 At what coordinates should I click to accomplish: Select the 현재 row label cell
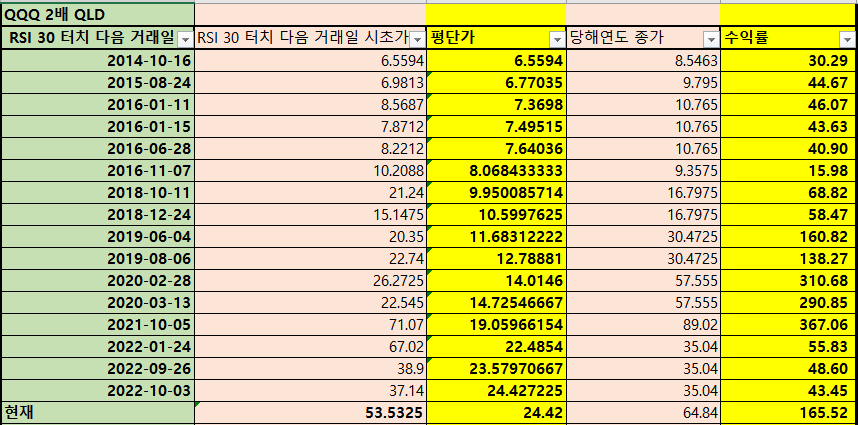tap(98, 412)
